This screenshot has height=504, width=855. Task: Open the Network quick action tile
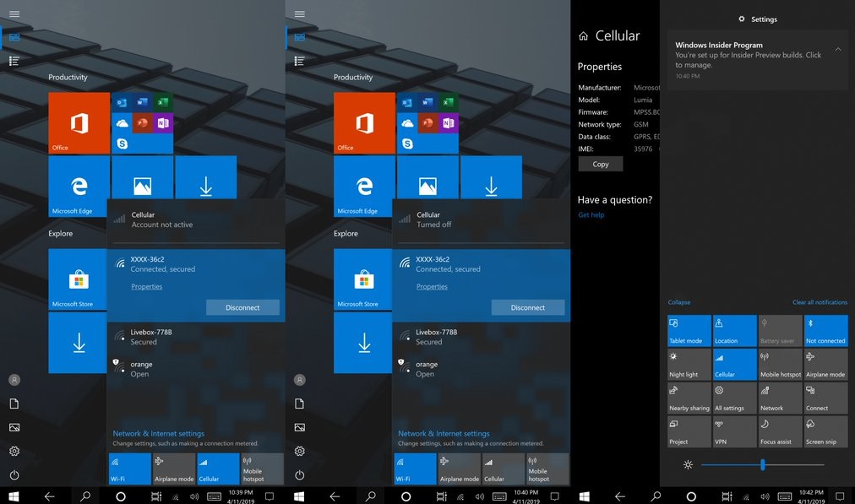click(x=781, y=398)
